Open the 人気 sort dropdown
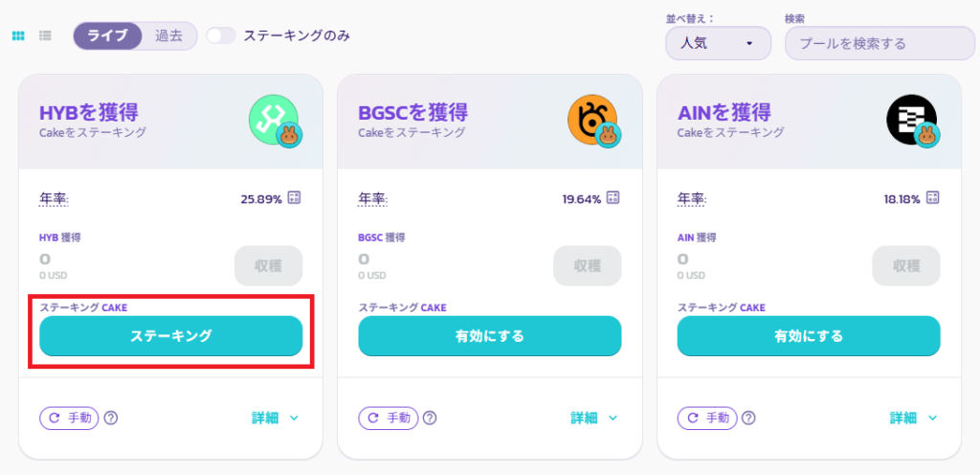This screenshot has width=980, height=475. click(718, 43)
